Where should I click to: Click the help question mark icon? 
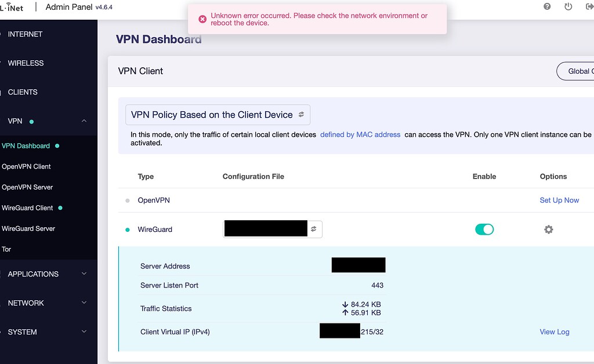(x=546, y=6)
